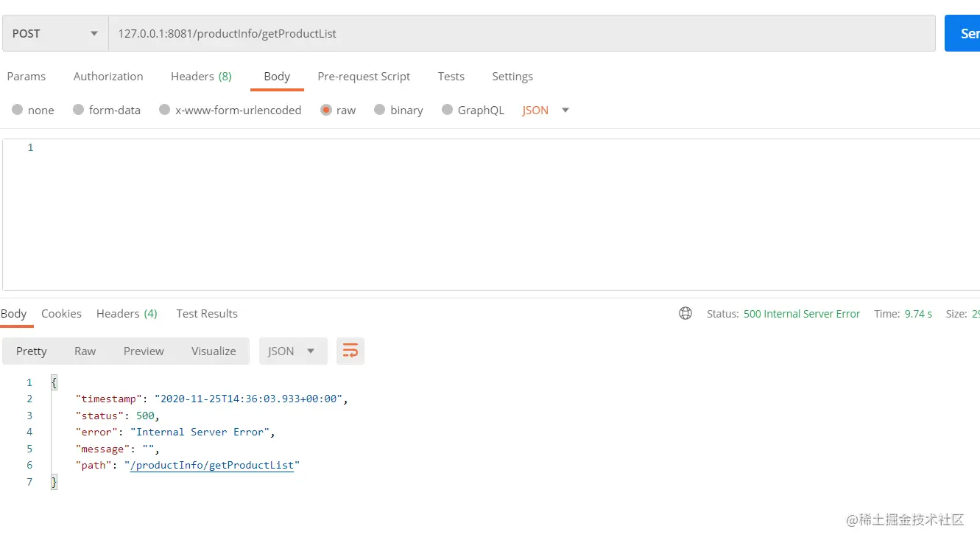
Task: Toggle the wrap lines icon in response toolbar
Action: point(350,351)
